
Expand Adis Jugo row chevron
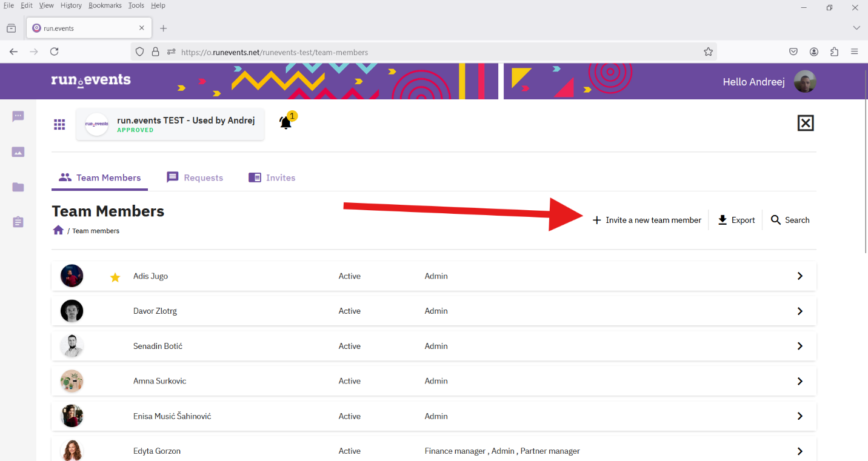coord(800,276)
